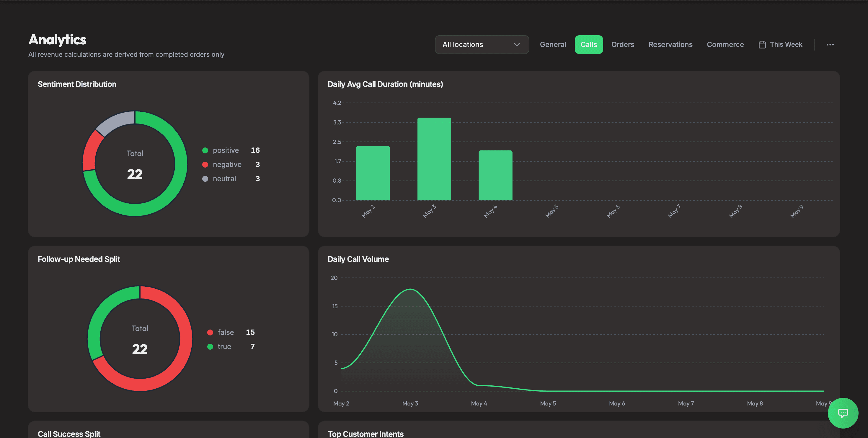Click the Daily Call Volume title
The image size is (868, 438).
(358, 259)
